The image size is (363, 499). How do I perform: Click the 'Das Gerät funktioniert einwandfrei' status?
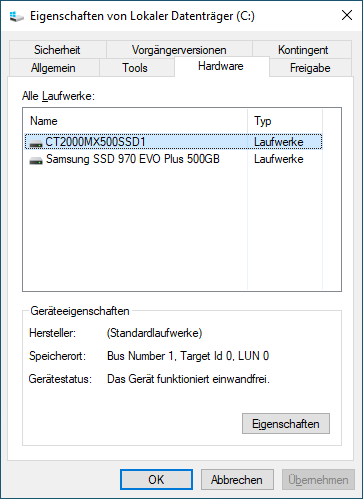[188, 379]
